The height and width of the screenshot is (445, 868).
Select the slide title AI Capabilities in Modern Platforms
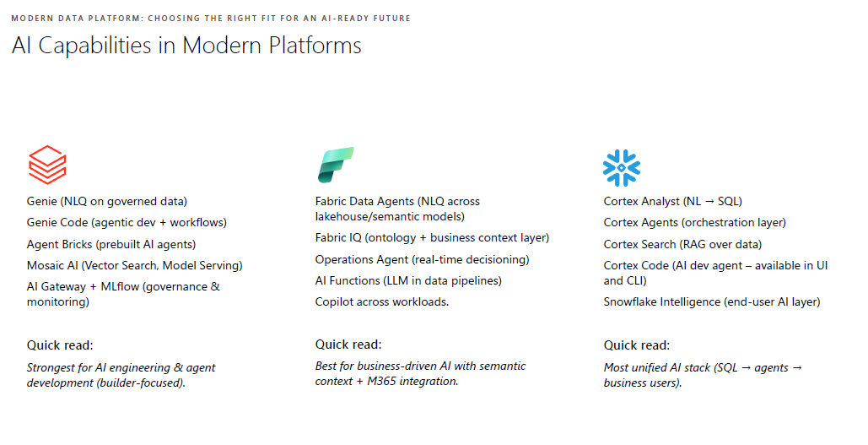click(186, 45)
